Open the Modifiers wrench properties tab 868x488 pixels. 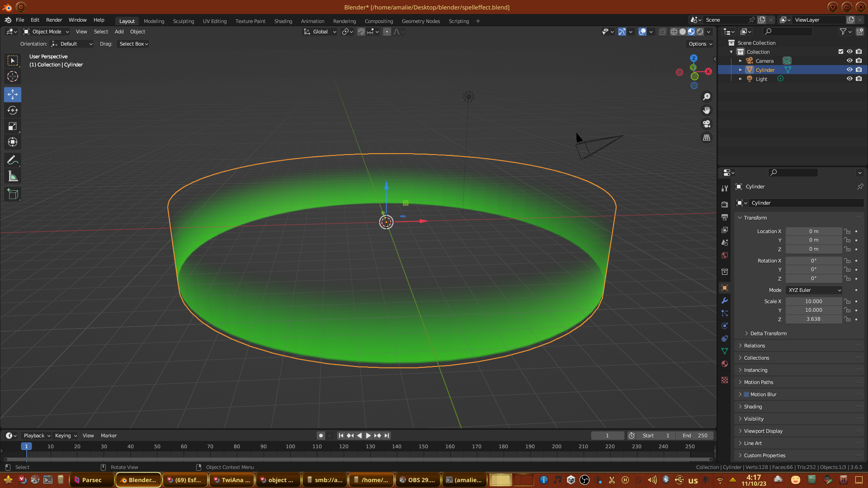point(725,300)
